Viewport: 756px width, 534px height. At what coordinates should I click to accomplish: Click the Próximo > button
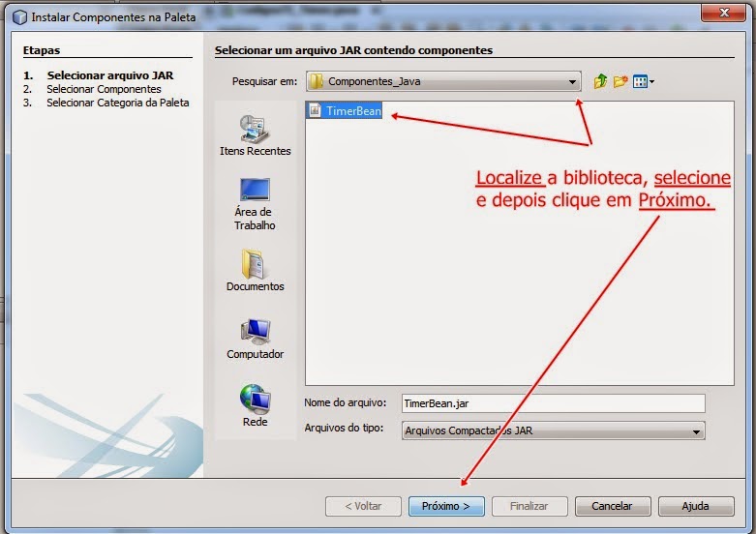pos(446,507)
